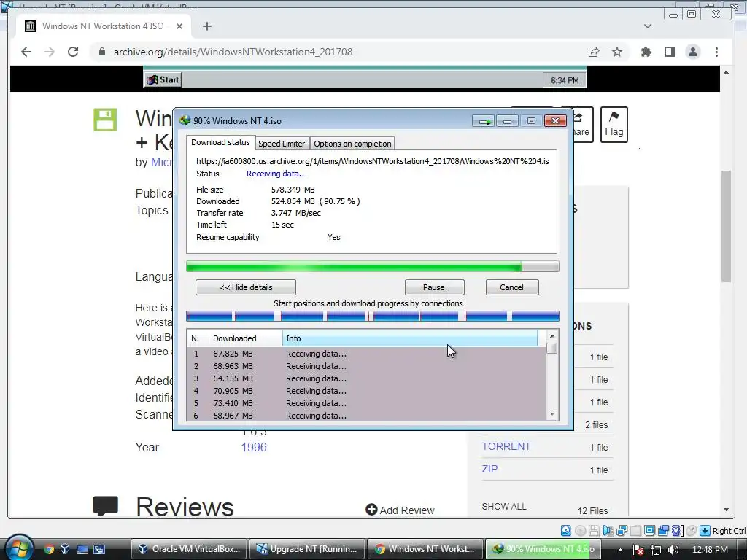Reload the archive.org page

73,52
